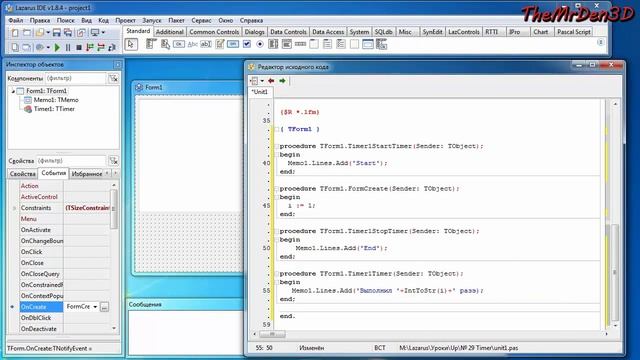The image size is (640, 360).
Task: Click the Save floppy disk icon
Action: [x=57, y=33]
